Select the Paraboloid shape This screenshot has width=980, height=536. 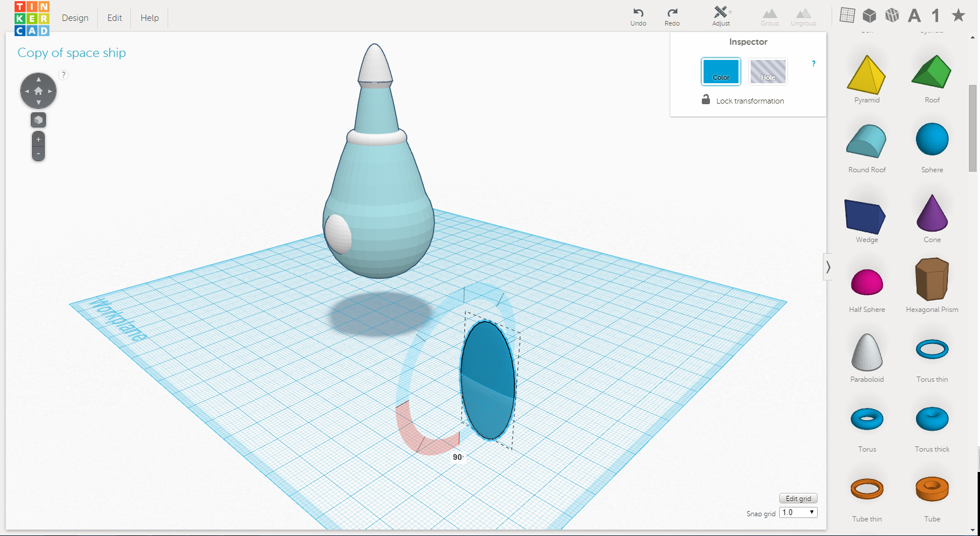click(x=867, y=353)
